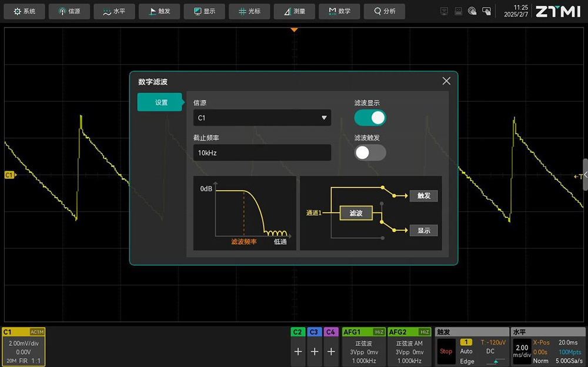Open the 测量 measurement menu
The width and height of the screenshot is (588, 367).
(x=295, y=11)
